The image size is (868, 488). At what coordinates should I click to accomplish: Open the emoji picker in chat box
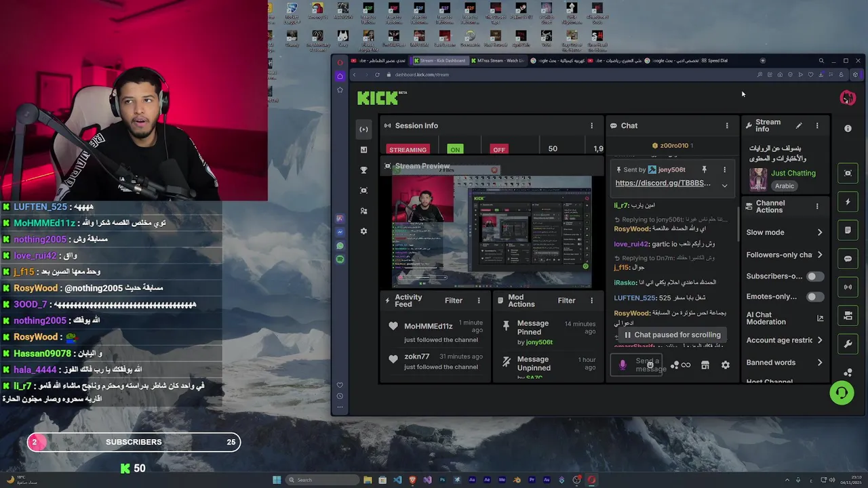(650, 365)
